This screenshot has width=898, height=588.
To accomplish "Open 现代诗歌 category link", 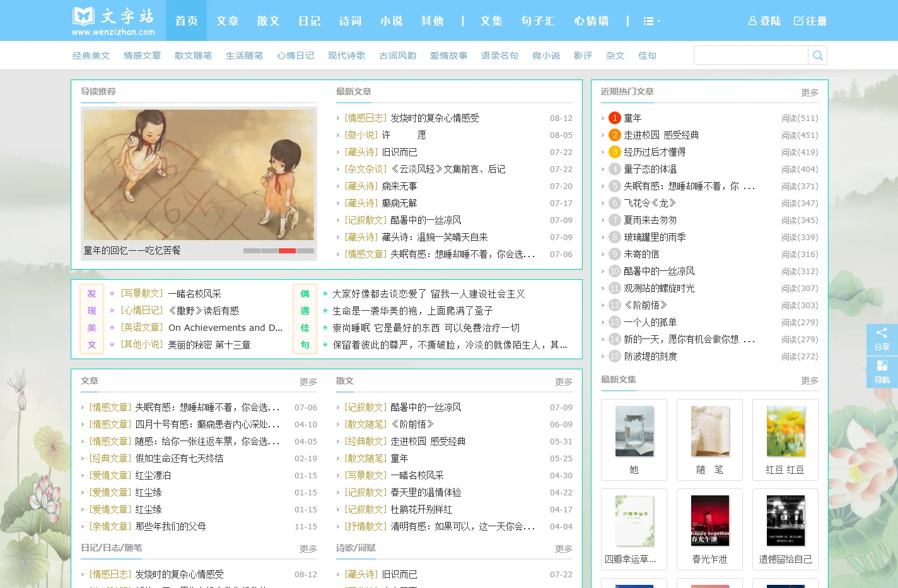I will point(347,55).
